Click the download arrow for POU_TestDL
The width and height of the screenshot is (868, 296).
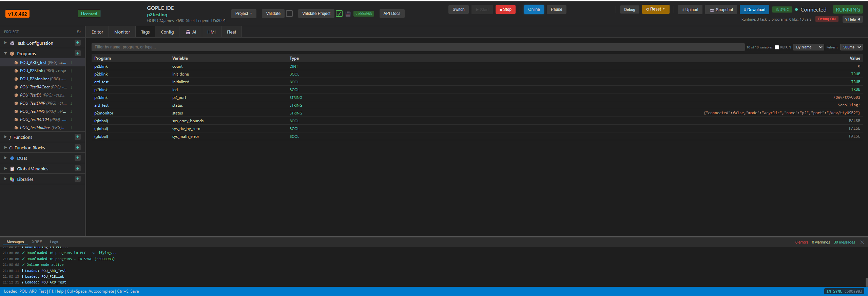(71, 95)
